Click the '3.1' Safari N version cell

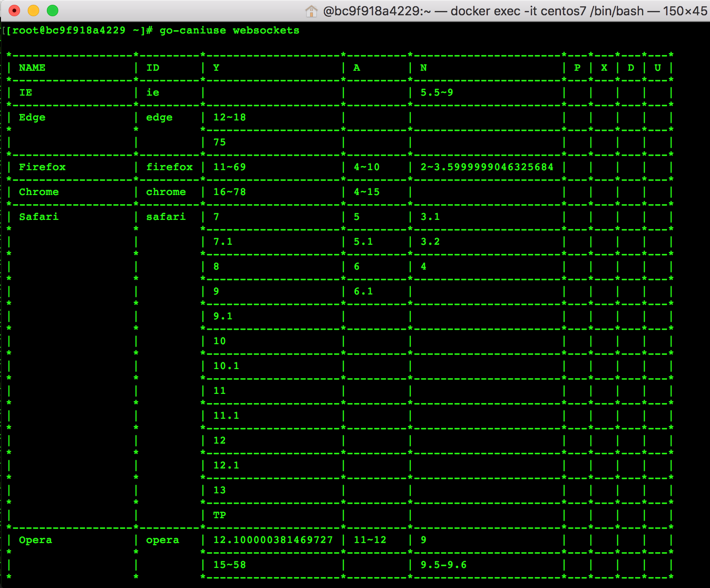[x=430, y=217]
